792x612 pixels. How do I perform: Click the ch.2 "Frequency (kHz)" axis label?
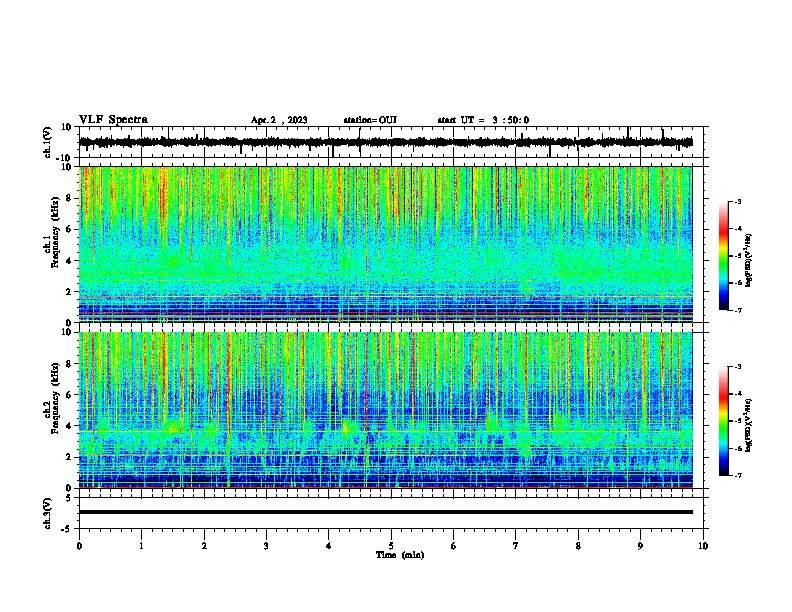[x=55, y=398]
